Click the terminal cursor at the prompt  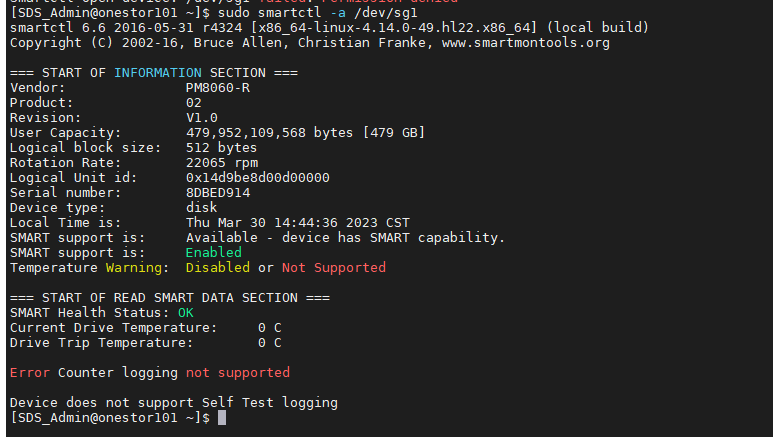point(221,418)
